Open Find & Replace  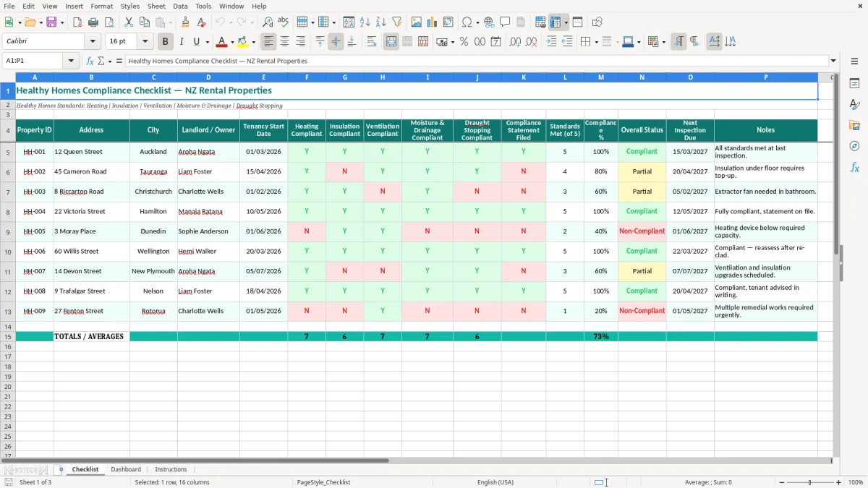pyautogui.click(x=268, y=22)
